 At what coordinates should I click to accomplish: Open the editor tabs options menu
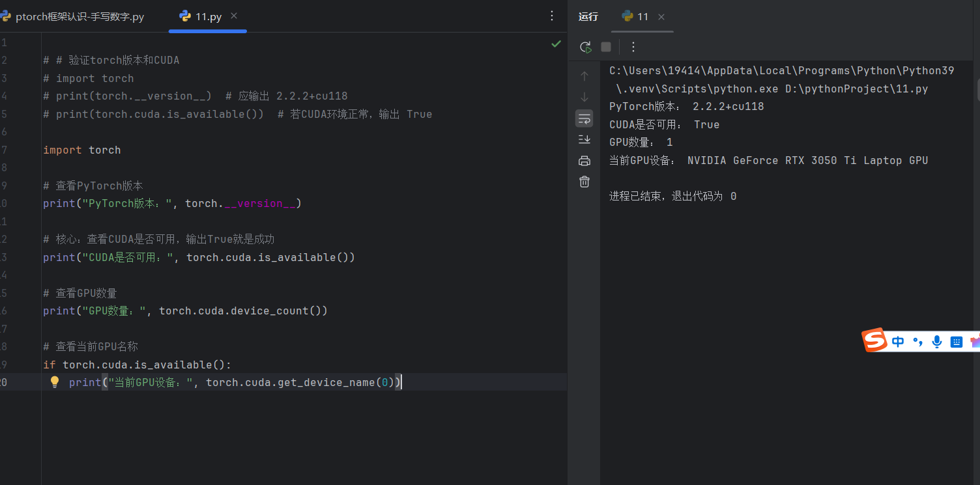pyautogui.click(x=552, y=16)
